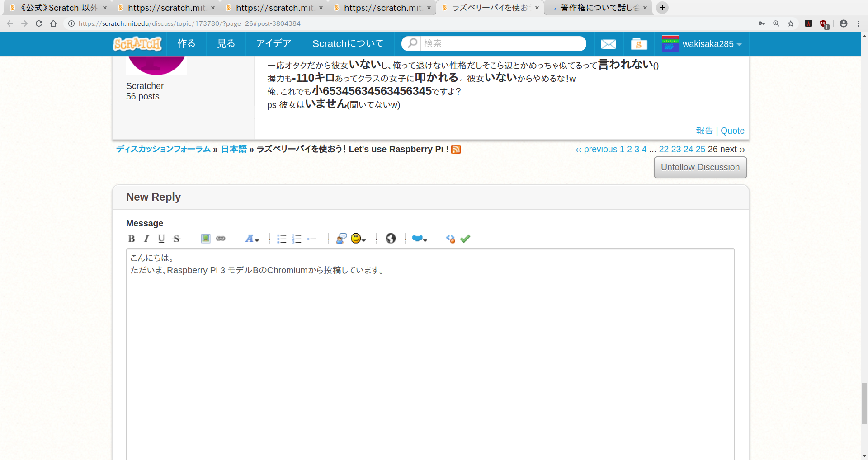868x460 pixels.
Task: Insert a bulleted list
Action: click(282, 239)
